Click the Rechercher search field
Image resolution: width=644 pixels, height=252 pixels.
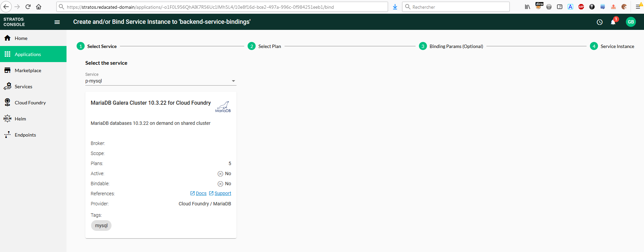[456, 7]
